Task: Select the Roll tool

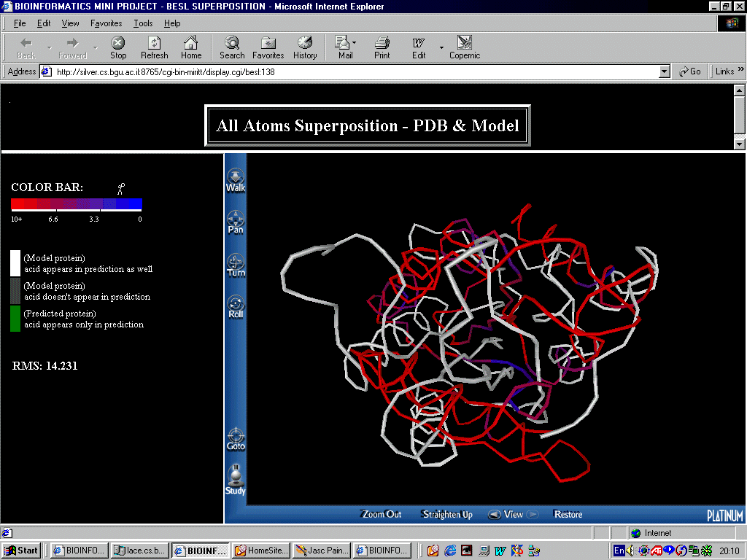Action: (x=236, y=307)
